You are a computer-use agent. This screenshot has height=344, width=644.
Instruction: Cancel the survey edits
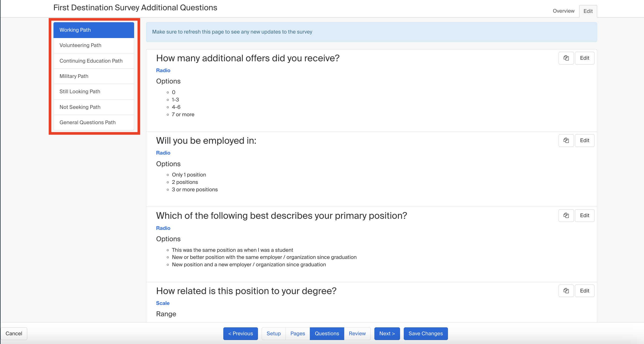pyautogui.click(x=14, y=333)
